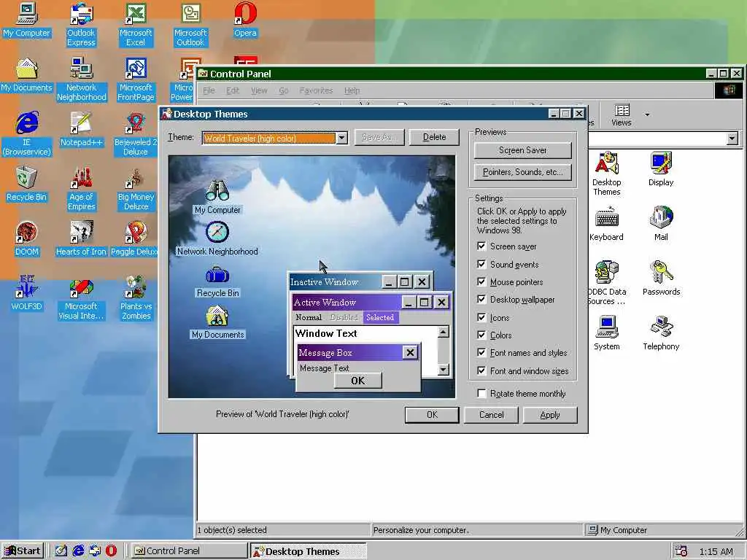Viewport: 747px width, 560px height.
Task: Select System icon in Control Panel
Action: pyautogui.click(x=606, y=334)
